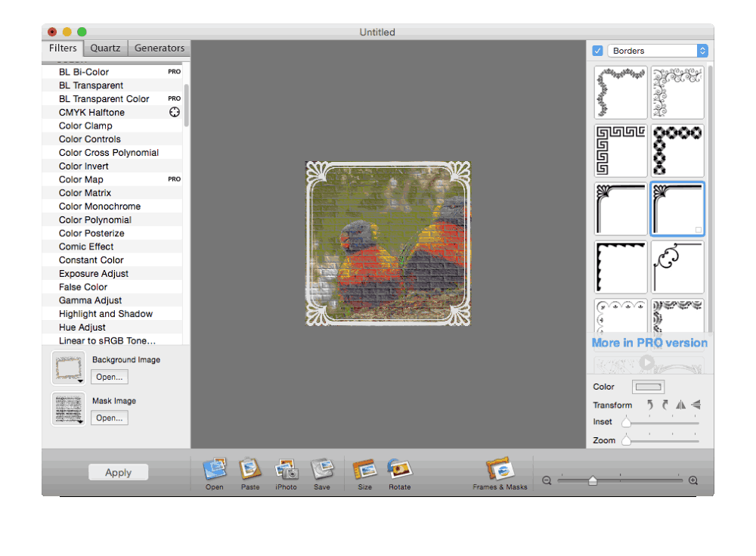The height and width of the screenshot is (556, 756).
Task: Apply the Color Invert filter
Action: coord(112,166)
